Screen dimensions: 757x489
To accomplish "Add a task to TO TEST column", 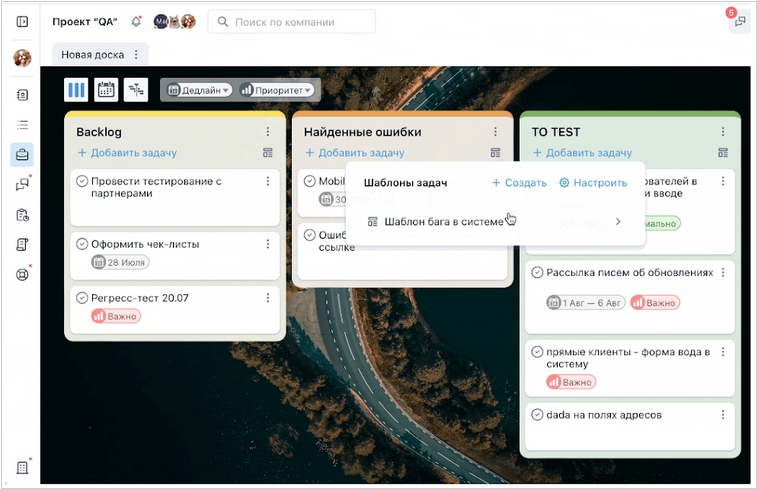I will (x=582, y=153).
